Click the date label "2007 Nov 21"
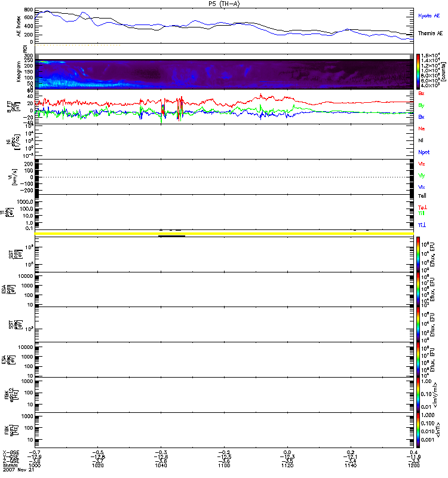448x478 pixels. 19,470
